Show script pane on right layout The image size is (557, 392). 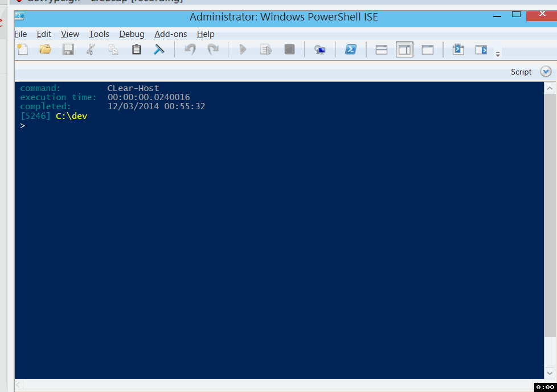pyautogui.click(x=404, y=49)
